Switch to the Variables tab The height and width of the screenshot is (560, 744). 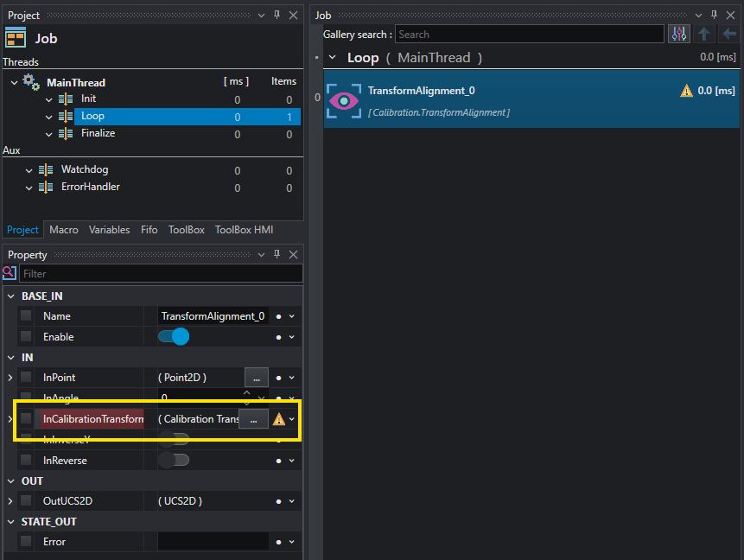pyautogui.click(x=109, y=230)
